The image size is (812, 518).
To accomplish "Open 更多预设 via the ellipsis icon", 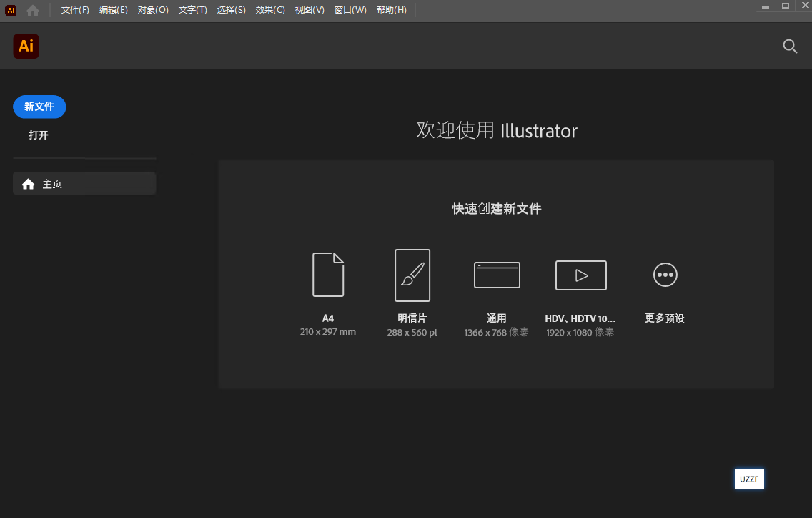I will click(x=665, y=275).
